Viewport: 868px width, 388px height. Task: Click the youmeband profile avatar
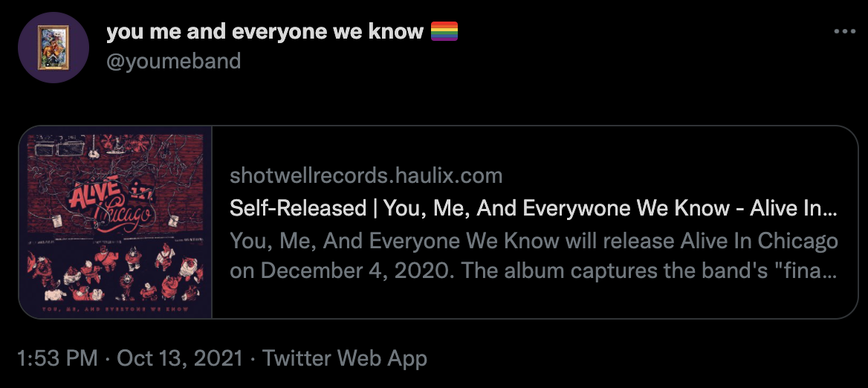[x=54, y=47]
